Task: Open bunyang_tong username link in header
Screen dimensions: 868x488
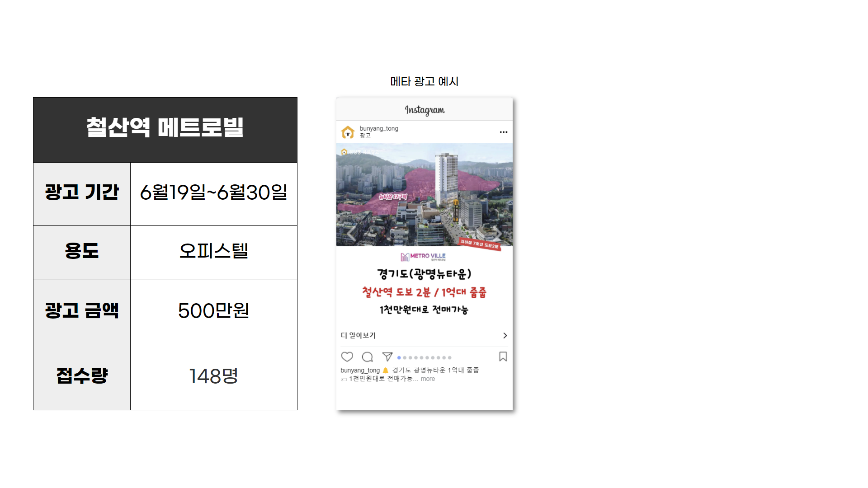Action: click(x=379, y=128)
